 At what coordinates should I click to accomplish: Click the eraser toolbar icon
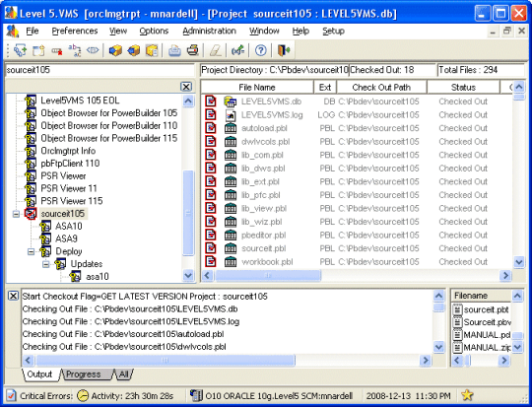coord(216,50)
